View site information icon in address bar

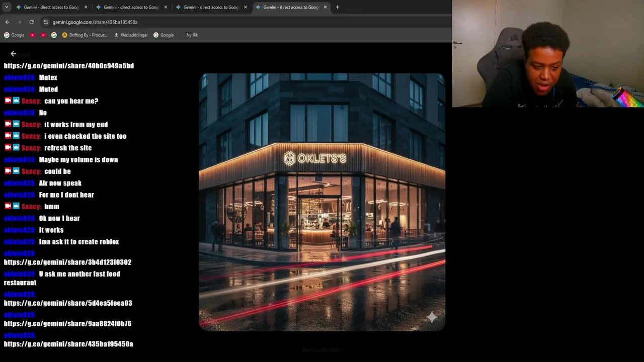coord(46,22)
